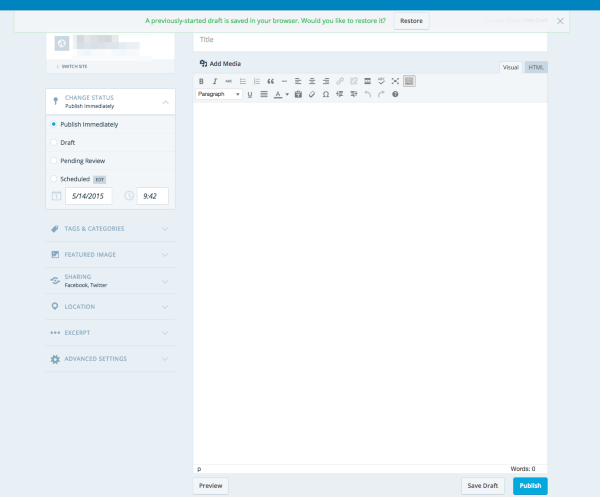This screenshot has width=600, height=497.
Task: Select the Scheduled radio option
Action: point(53,178)
